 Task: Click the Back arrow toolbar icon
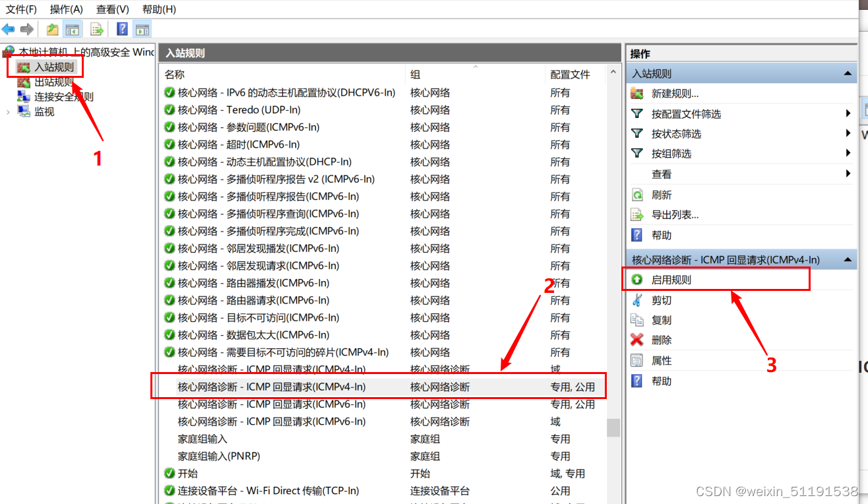click(9, 29)
